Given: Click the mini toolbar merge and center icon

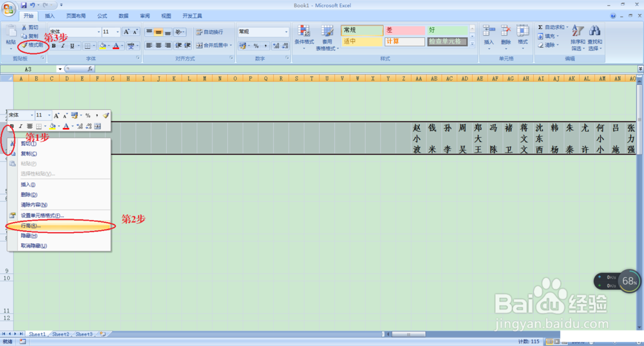Looking at the screenshot, I should 97,126.
